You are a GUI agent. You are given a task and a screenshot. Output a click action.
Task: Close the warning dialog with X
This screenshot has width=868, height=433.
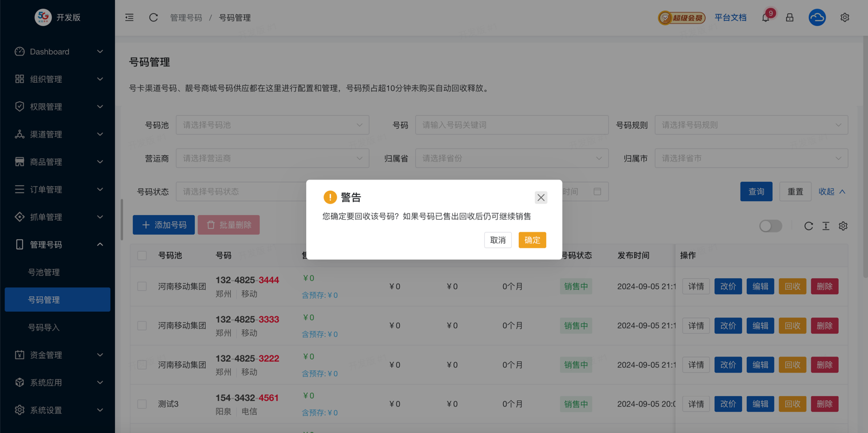click(541, 197)
